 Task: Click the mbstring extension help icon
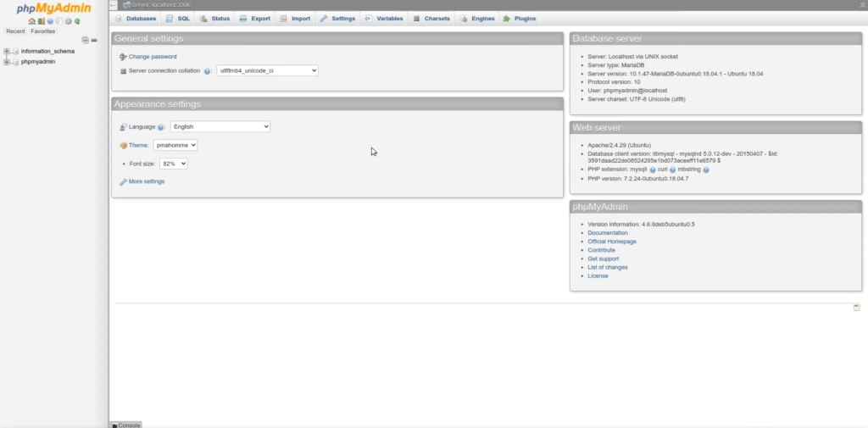pyautogui.click(x=706, y=170)
